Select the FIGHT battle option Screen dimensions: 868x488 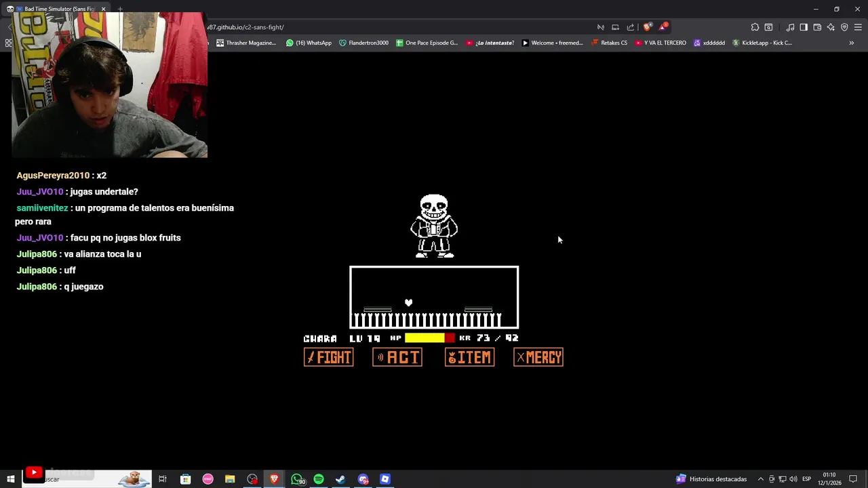(328, 357)
